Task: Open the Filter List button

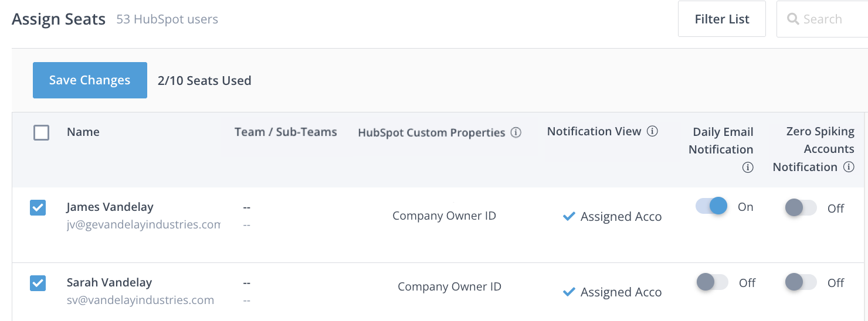Action: point(721,19)
